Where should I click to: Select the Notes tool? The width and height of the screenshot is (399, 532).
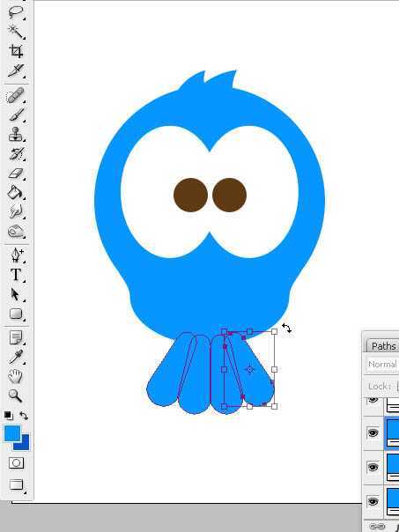[x=16, y=337]
